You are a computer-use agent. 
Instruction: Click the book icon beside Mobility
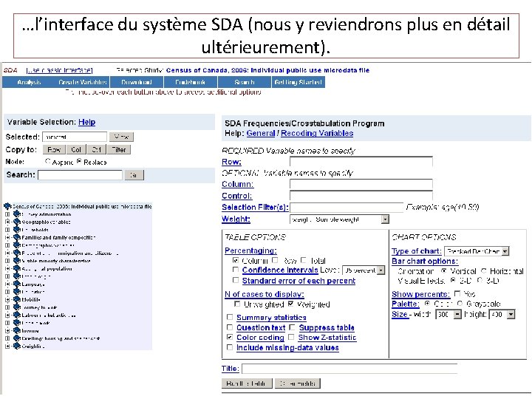pos(16,299)
